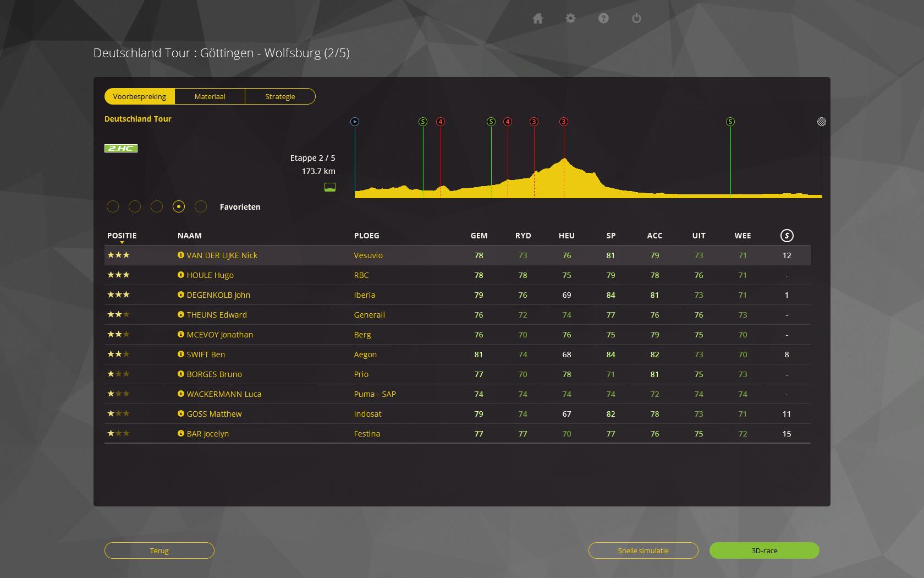Open team Aegon
The width and height of the screenshot is (924, 578).
coord(365,355)
